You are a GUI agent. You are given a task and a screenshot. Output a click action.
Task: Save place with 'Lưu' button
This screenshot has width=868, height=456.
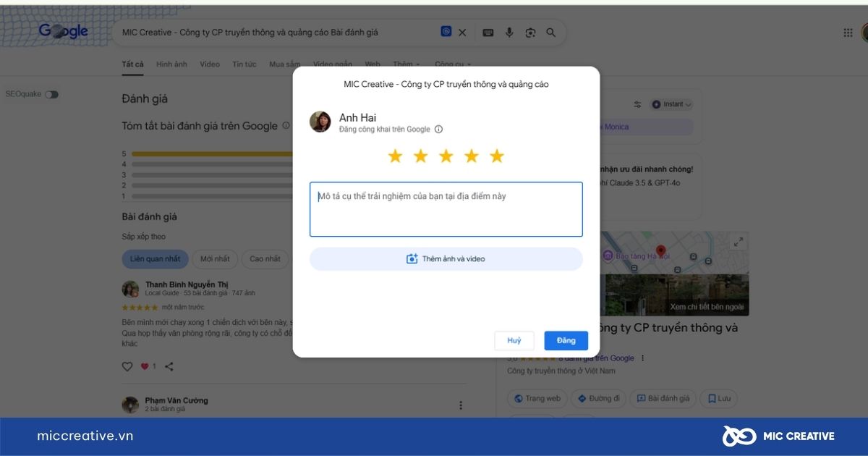coord(720,398)
